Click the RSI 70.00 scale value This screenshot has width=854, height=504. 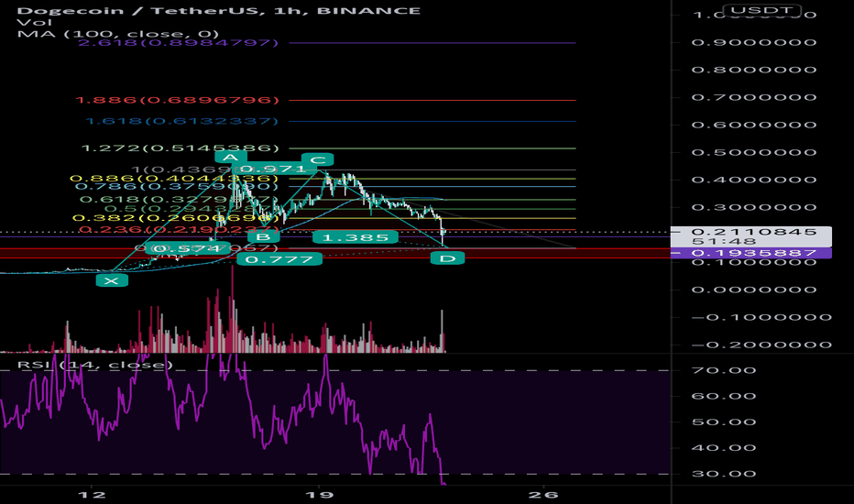(x=724, y=370)
